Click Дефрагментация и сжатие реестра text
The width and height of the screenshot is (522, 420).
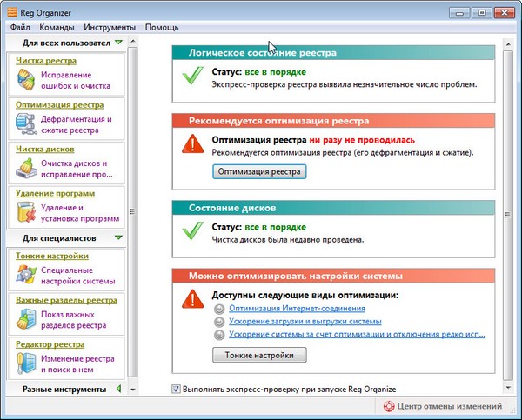[x=77, y=124]
